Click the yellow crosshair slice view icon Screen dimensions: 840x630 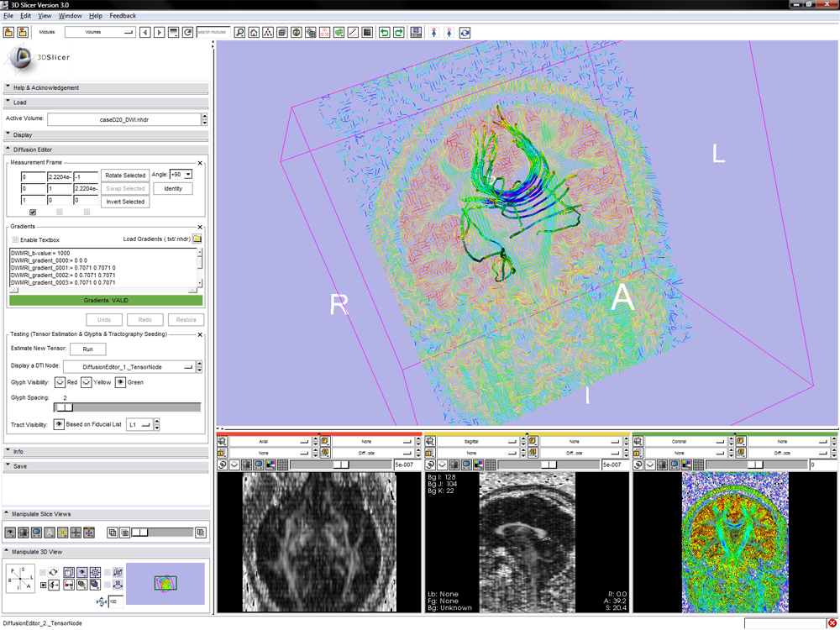click(x=63, y=533)
